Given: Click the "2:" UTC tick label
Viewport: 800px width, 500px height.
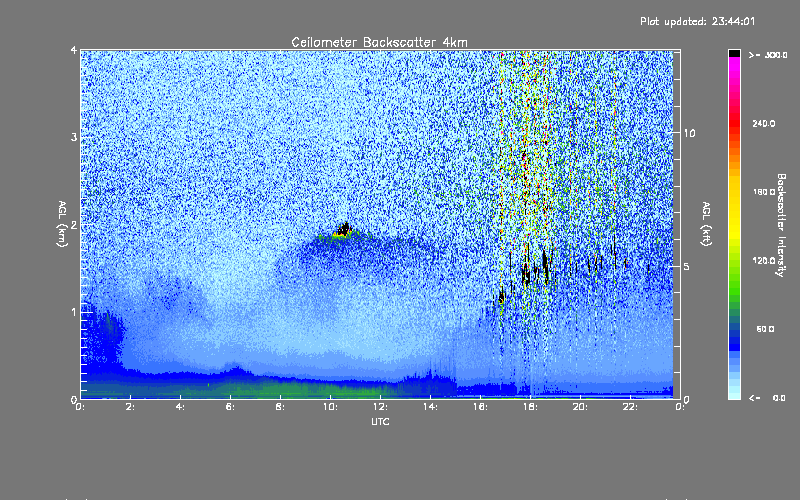Looking at the screenshot, I should pos(131,407).
